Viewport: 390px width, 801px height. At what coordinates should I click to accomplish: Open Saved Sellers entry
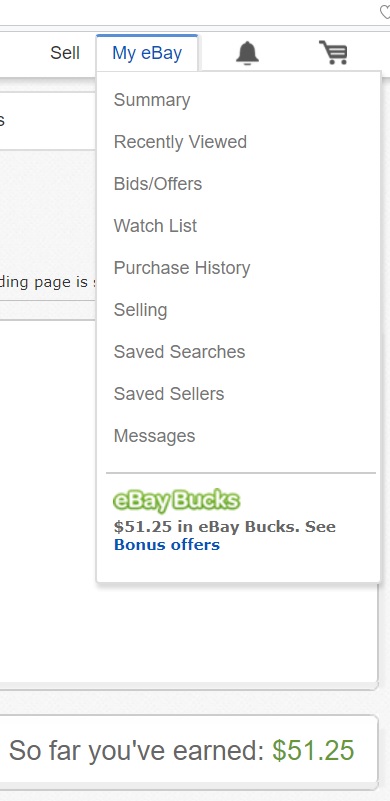(x=169, y=394)
